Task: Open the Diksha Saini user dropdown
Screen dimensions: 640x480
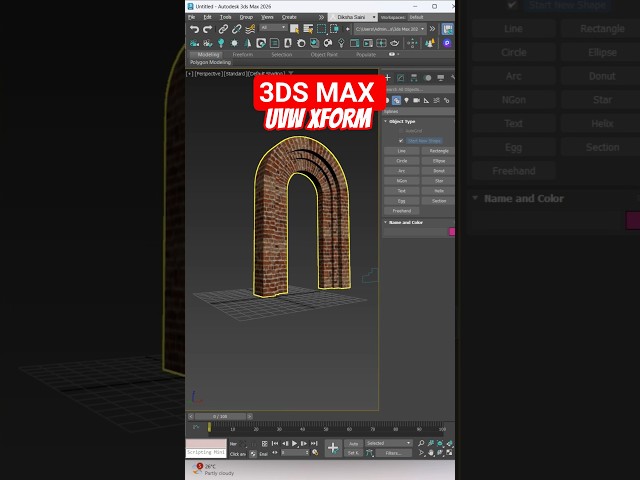Action: click(x=353, y=17)
